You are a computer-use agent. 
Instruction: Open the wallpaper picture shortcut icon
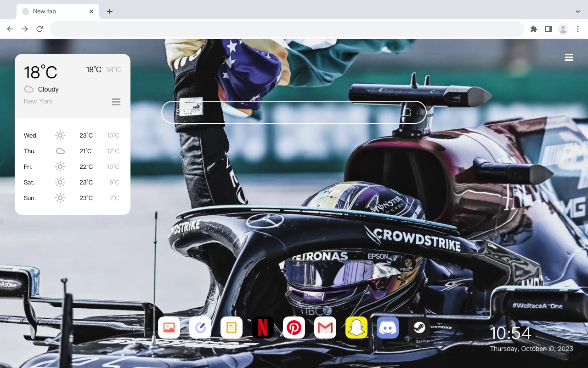pyautogui.click(x=169, y=328)
